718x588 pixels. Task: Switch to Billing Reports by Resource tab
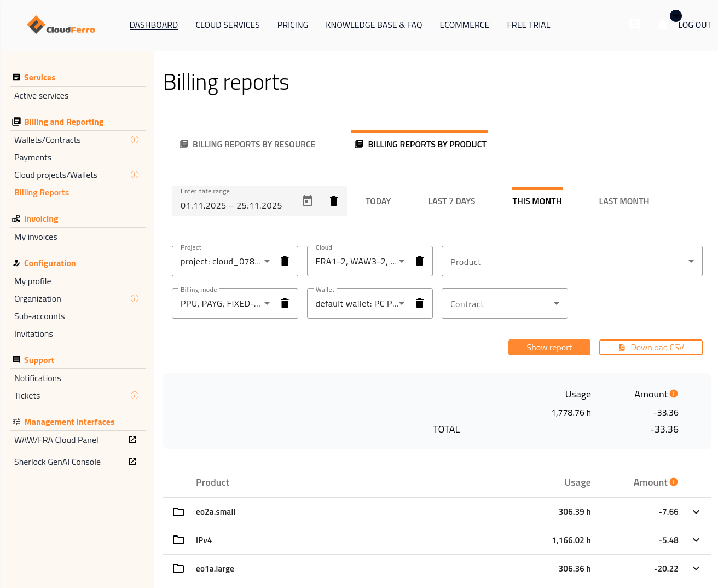(248, 145)
